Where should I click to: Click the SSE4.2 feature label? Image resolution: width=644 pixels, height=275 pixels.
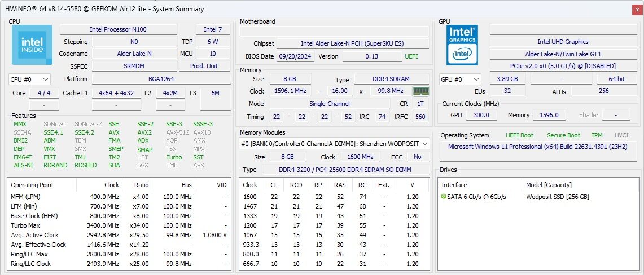click(x=84, y=132)
